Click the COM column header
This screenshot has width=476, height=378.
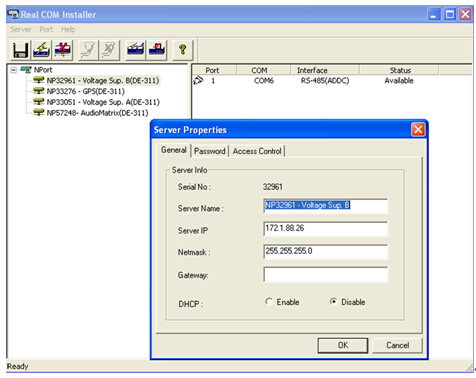click(x=263, y=70)
